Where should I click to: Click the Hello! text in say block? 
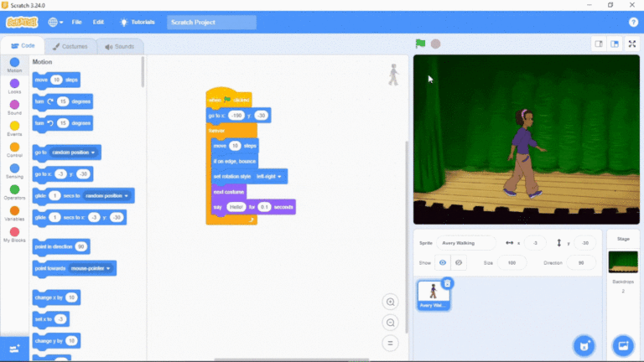236,207
